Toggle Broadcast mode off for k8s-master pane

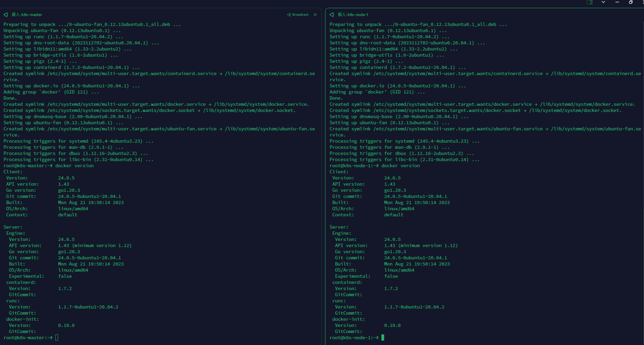coord(299,15)
